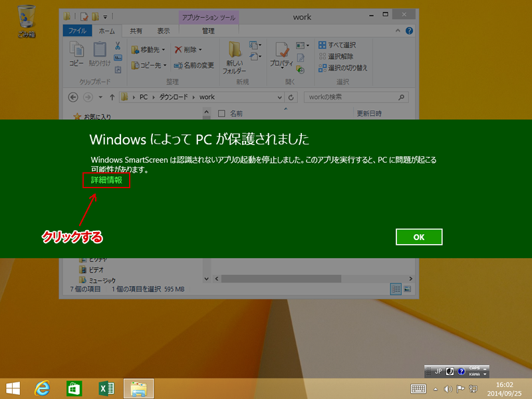Image resolution: width=532 pixels, height=399 pixels.
Task: Open Excel from the taskbar
Action: point(106,388)
